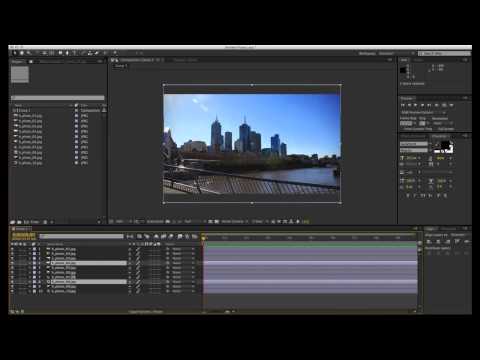The width and height of the screenshot is (480, 360).
Task: Hide timeline layer 1 with its eye toggle
Action: [13, 249]
